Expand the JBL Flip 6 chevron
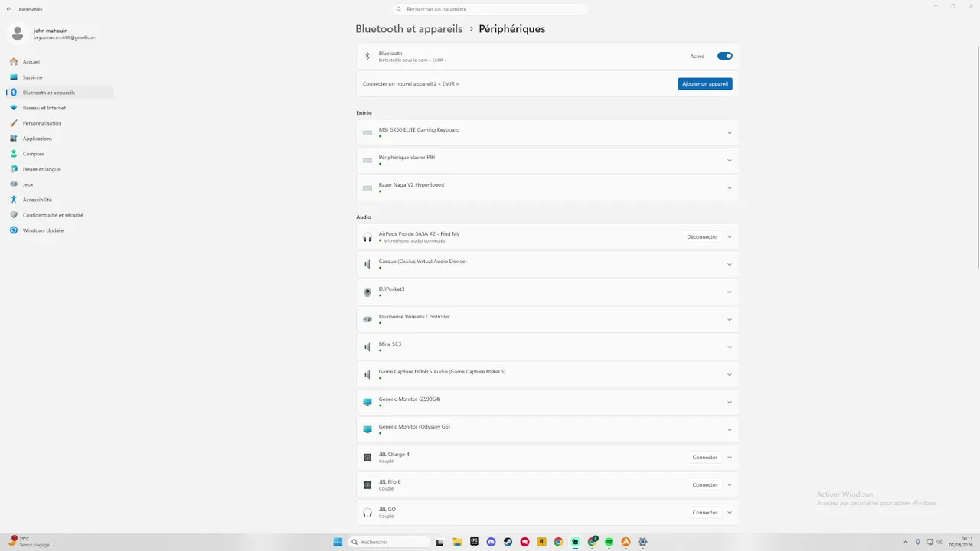Image resolution: width=980 pixels, height=551 pixels. (x=730, y=485)
